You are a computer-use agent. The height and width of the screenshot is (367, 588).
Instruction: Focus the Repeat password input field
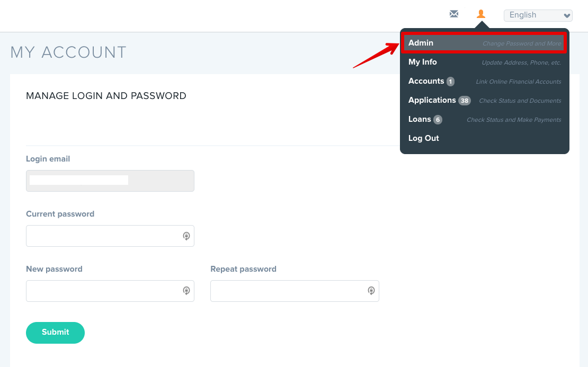[x=295, y=291]
